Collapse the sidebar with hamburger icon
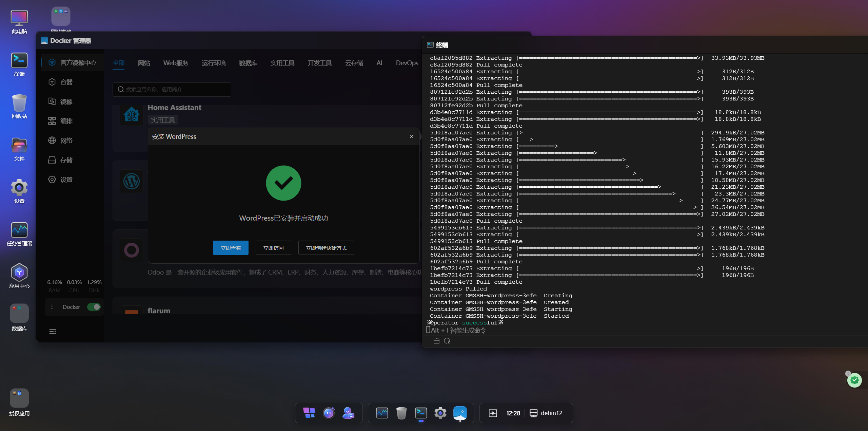 pos(53,332)
